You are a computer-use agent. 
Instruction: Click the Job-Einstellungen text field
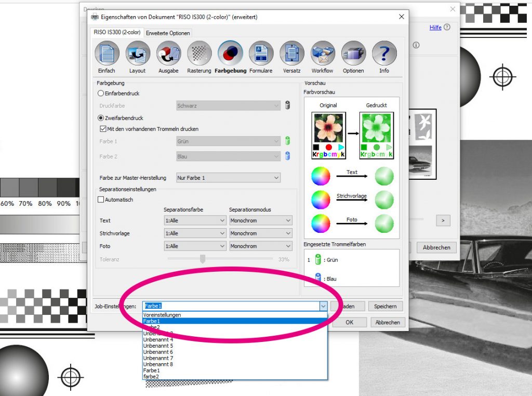(231, 306)
